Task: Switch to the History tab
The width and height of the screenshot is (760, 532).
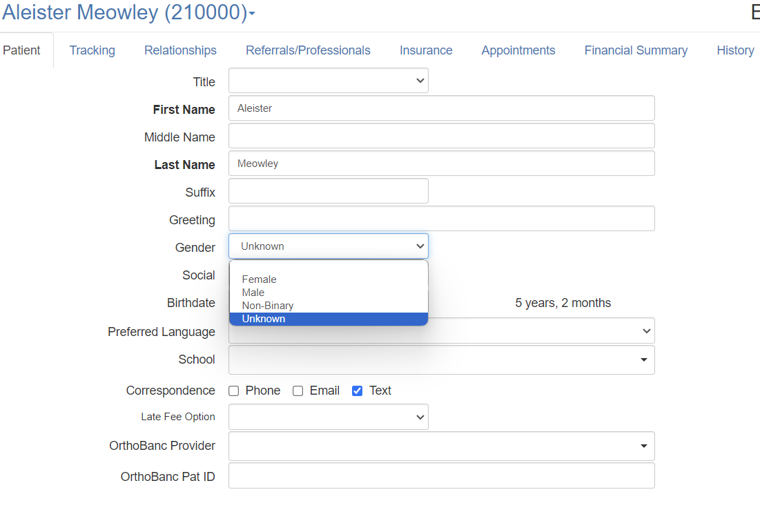Action: coord(735,50)
